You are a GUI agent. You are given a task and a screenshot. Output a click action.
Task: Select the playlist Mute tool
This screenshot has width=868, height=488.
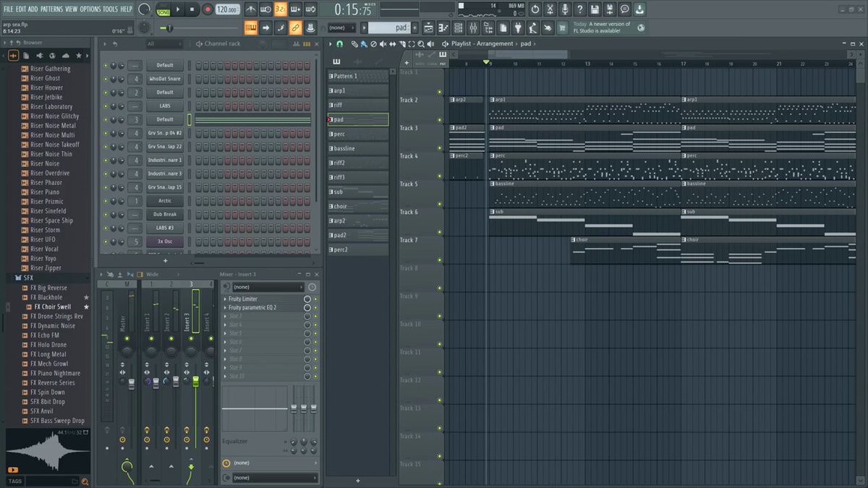coord(383,44)
